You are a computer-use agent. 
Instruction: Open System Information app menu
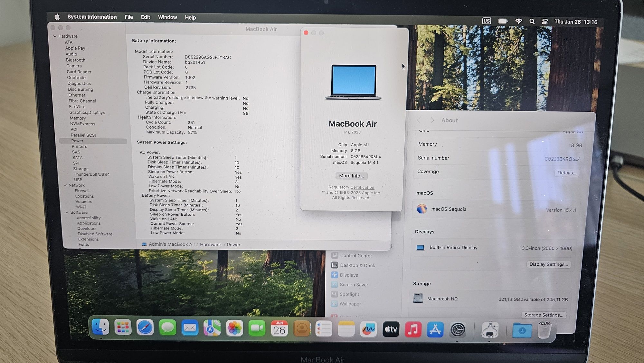coord(92,17)
